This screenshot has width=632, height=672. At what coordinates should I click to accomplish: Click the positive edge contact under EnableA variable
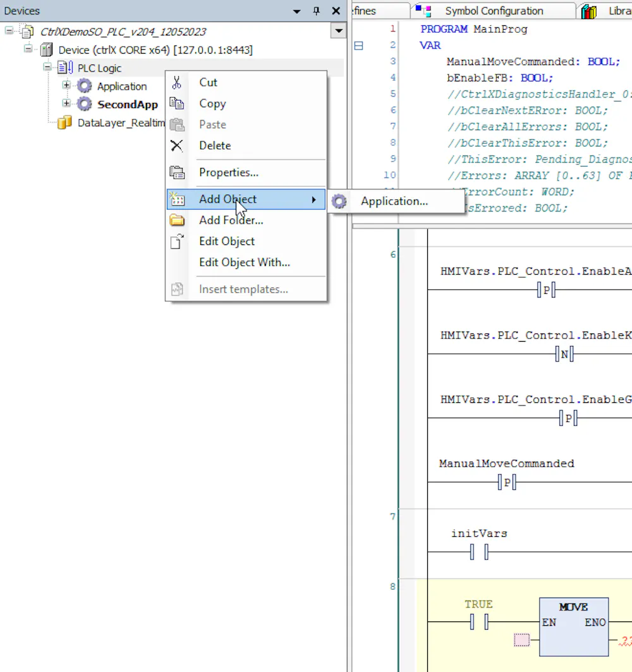546,290
